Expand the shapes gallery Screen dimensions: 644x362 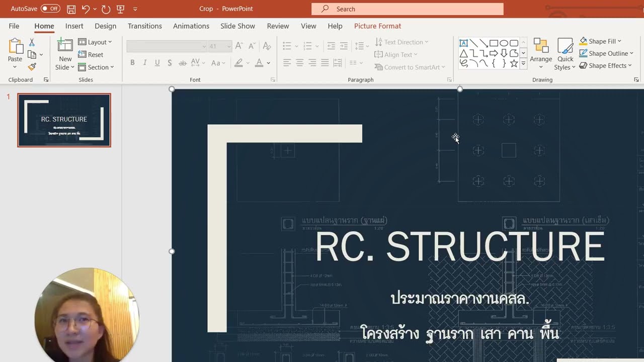tap(523, 64)
